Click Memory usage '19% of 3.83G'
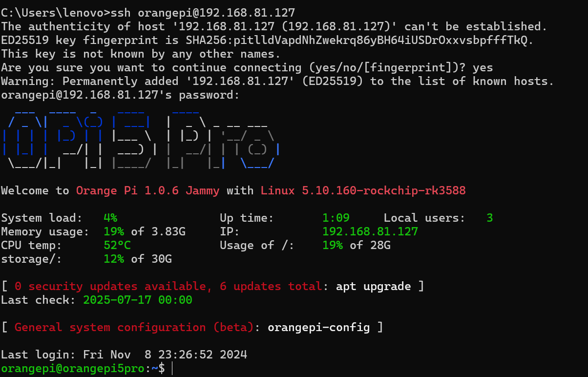This screenshot has width=588, height=377. (x=145, y=231)
